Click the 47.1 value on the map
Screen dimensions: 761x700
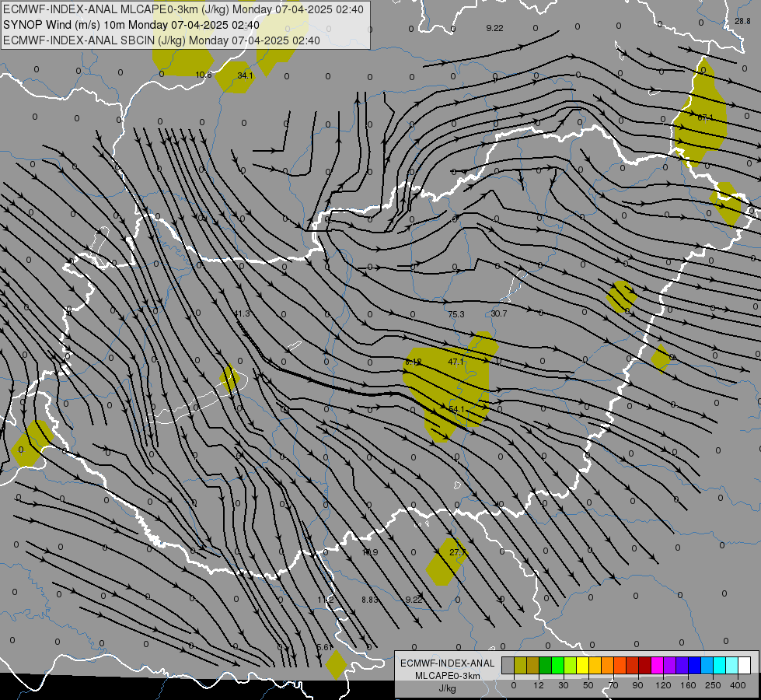click(456, 362)
